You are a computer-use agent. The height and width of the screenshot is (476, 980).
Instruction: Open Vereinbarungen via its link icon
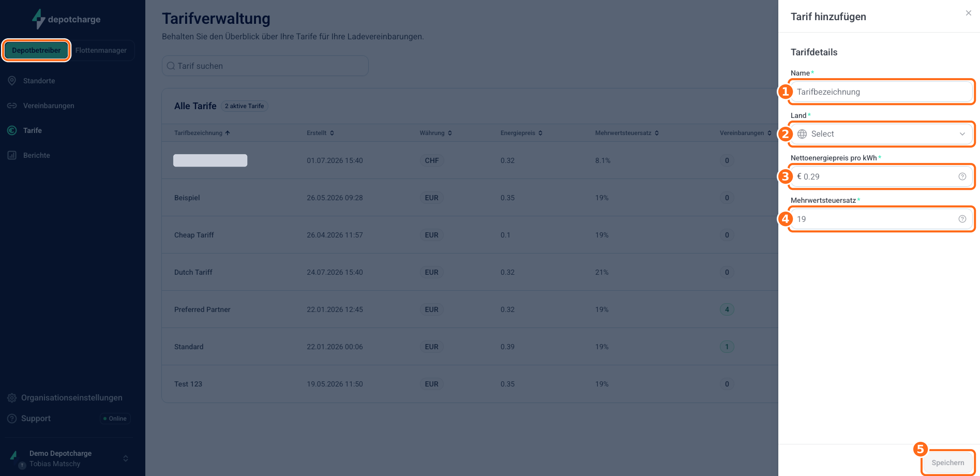pos(12,106)
